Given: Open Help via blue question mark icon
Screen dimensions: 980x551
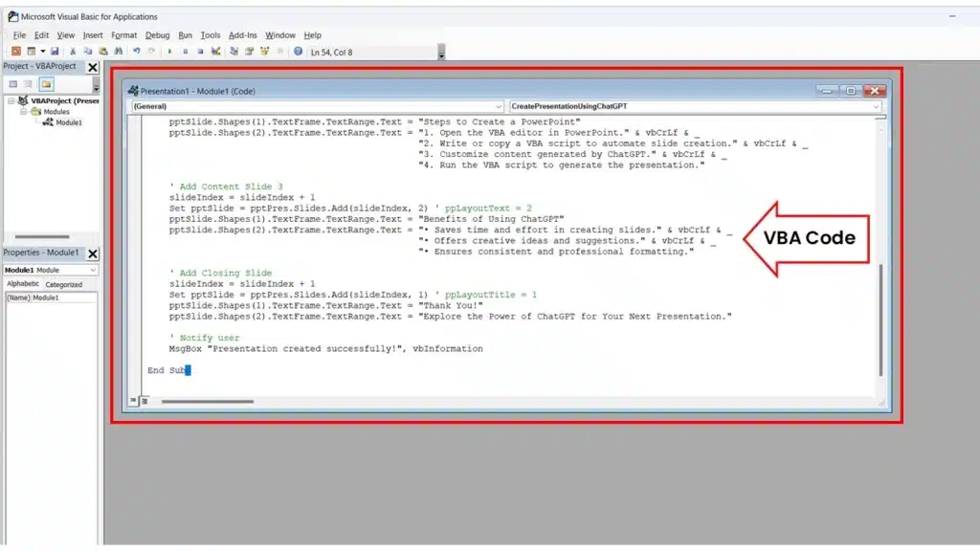Looking at the screenshot, I should pyautogui.click(x=298, y=51).
